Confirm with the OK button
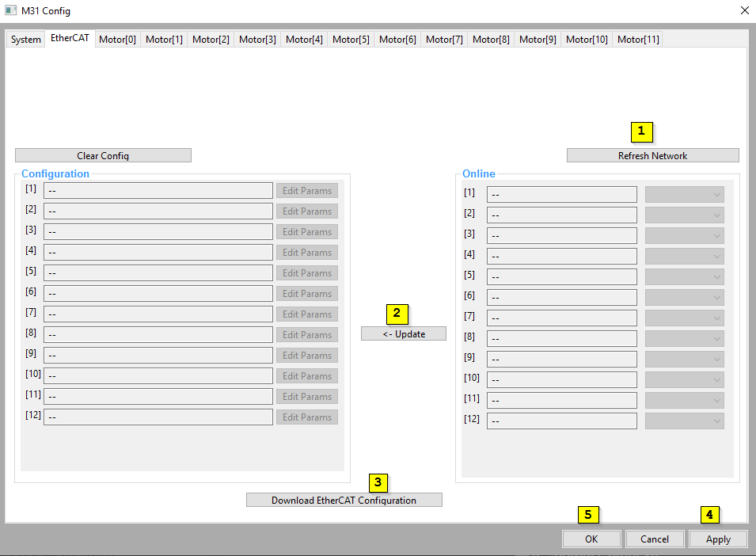756x556 pixels. click(591, 539)
